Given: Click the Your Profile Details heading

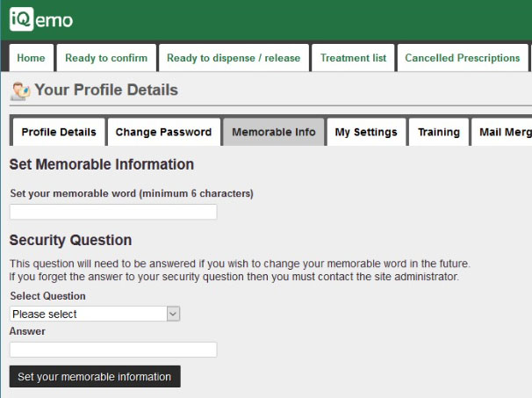Looking at the screenshot, I should [106, 90].
